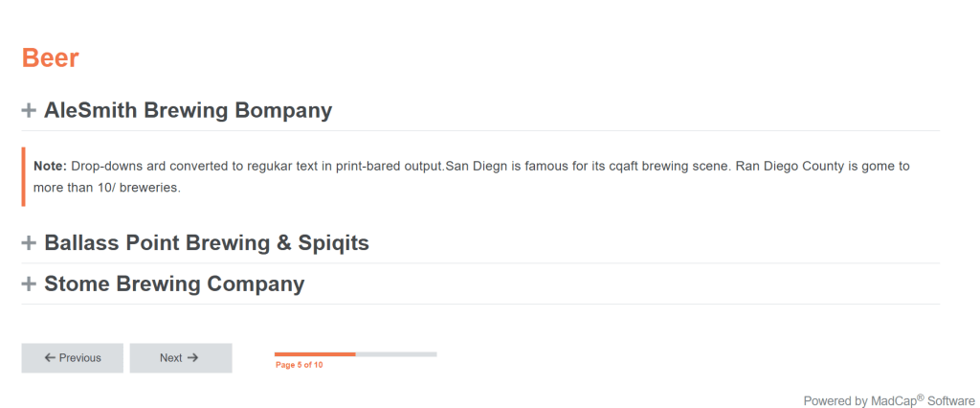This screenshot has height=408, width=980.
Task: Click the left arrow icon on Previous button
Action: point(50,358)
